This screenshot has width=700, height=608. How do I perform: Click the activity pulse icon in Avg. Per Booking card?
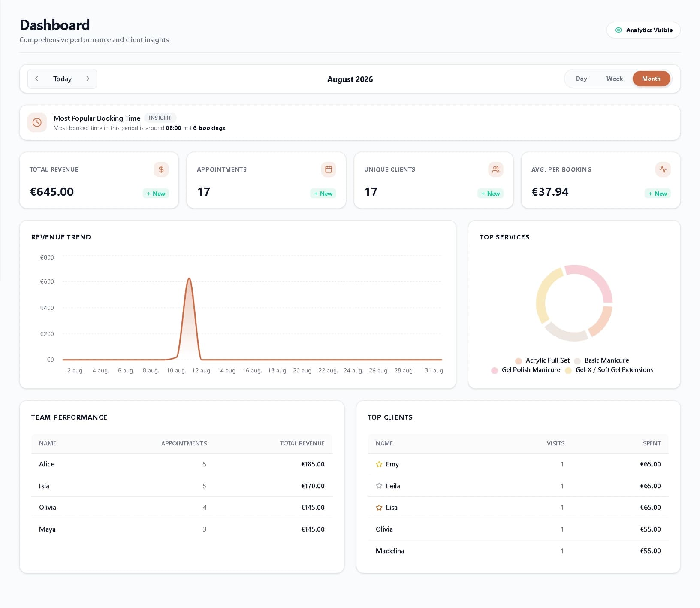pos(663,169)
